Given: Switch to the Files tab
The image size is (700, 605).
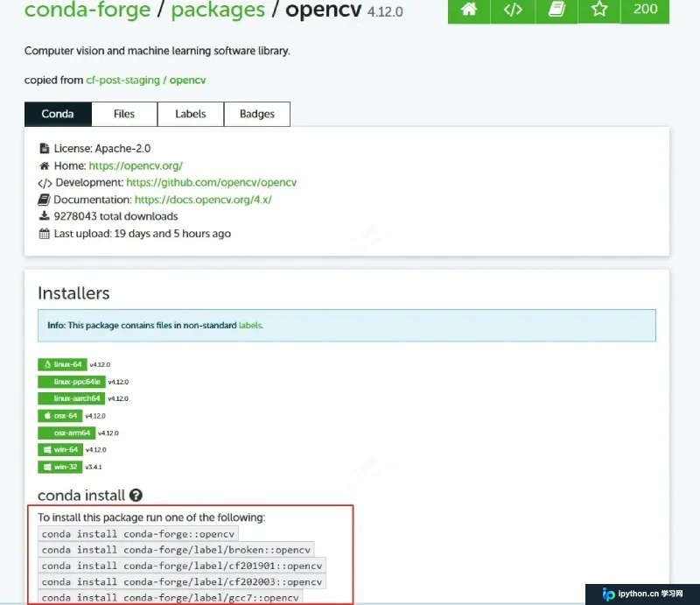Looking at the screenshot, I should [124, 114].
